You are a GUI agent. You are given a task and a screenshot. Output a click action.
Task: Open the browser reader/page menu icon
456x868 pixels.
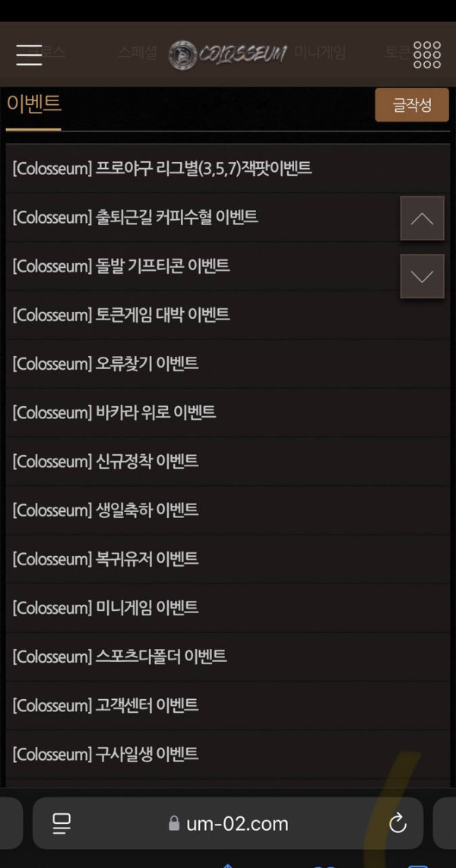(62, 824)
